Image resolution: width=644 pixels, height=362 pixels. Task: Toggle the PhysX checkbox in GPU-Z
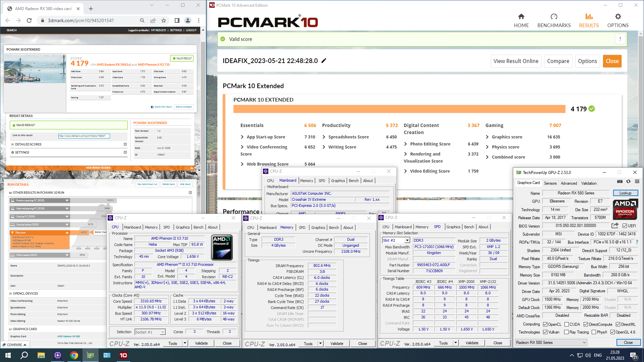(594, 332)
